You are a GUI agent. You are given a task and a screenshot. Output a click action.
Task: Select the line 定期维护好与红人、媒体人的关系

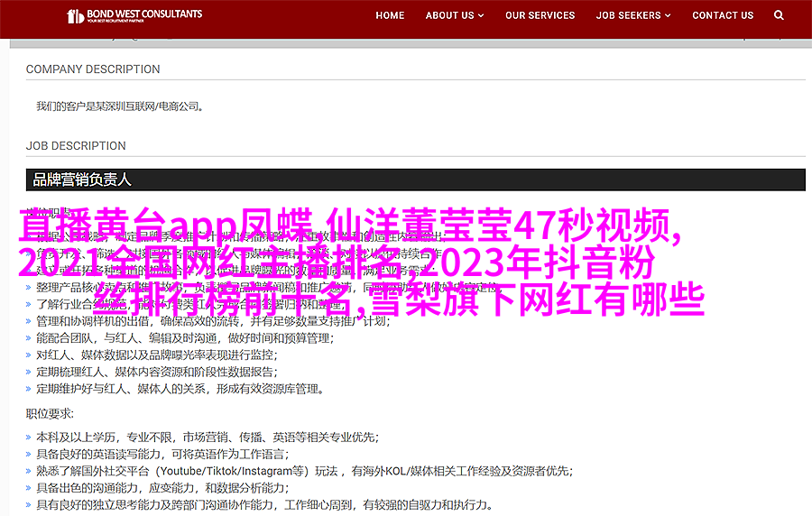[180, 389]
